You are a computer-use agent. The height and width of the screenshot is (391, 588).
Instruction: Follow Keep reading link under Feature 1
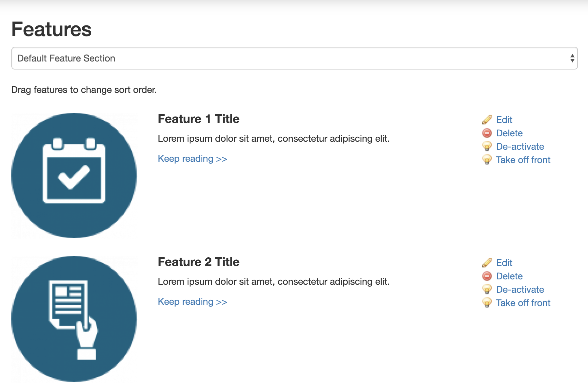(x=192, y=159)
